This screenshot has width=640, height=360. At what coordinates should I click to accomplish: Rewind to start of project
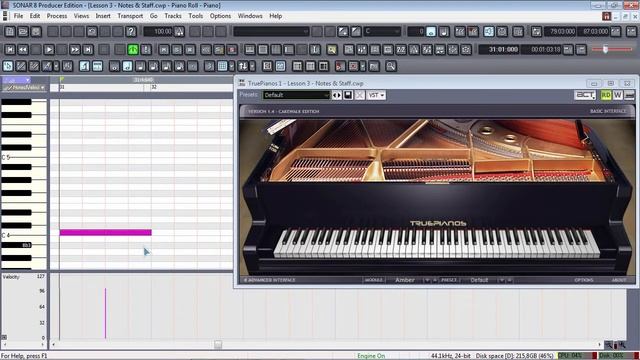click(10, 49)
